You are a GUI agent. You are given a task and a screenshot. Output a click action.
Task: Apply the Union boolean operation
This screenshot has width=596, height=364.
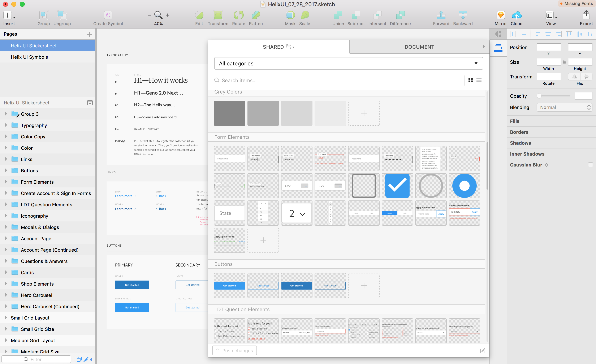[x=338, y=15]
